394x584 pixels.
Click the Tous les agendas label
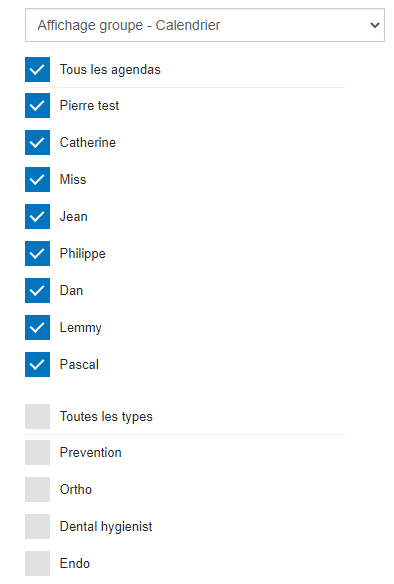point(110,70)
